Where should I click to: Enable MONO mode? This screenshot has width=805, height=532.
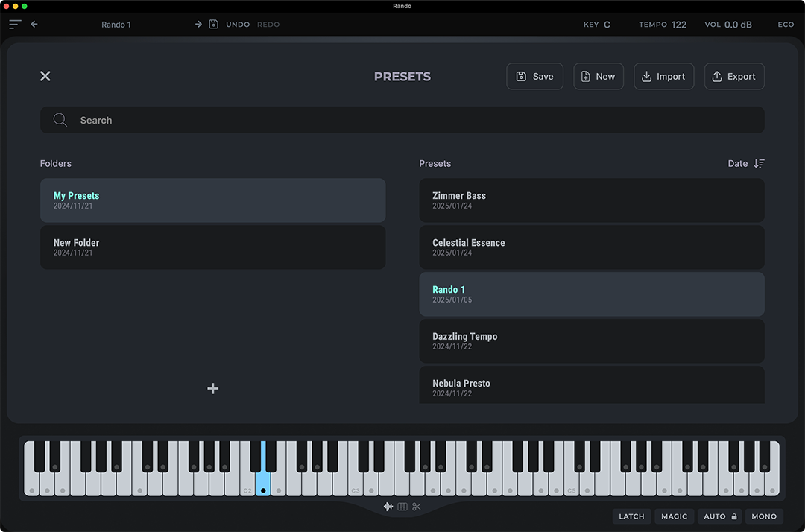(764, 516)
